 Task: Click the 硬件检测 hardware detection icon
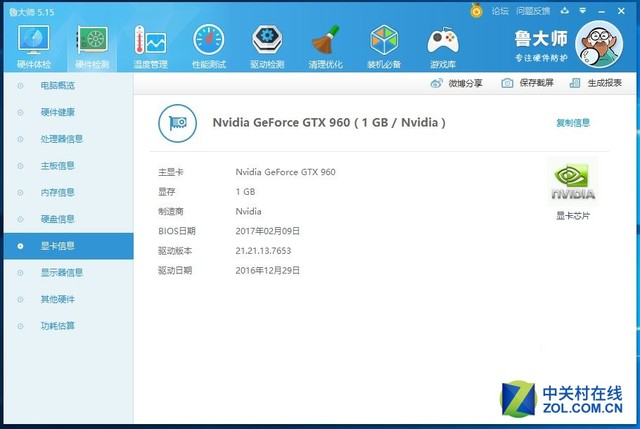pyautogui.click(x=92, y=42)
